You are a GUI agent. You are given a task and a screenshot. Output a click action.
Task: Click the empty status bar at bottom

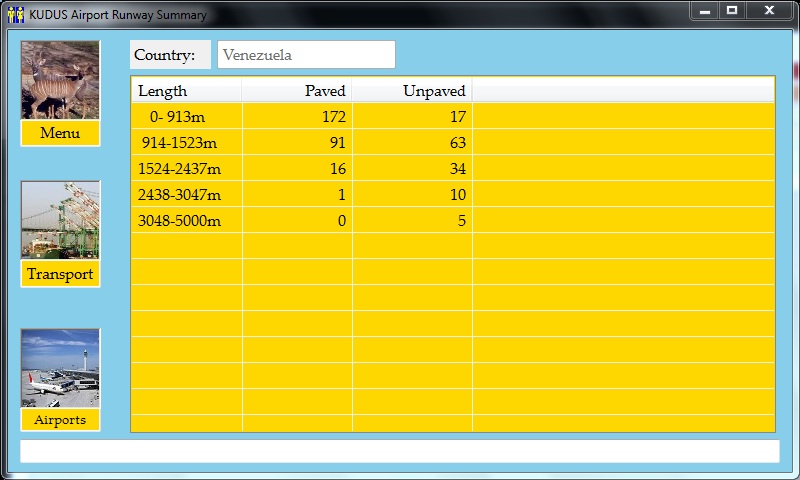coord(399,451)
